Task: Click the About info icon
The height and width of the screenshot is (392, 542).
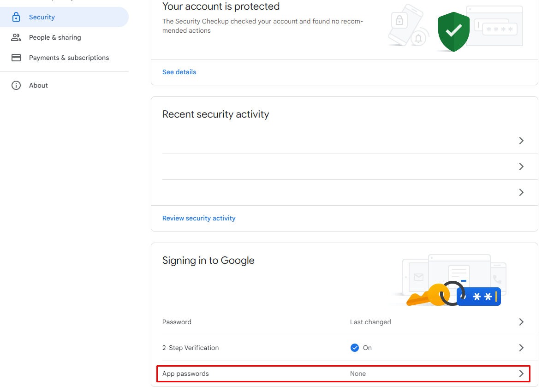Action: (x=16, y=85)
